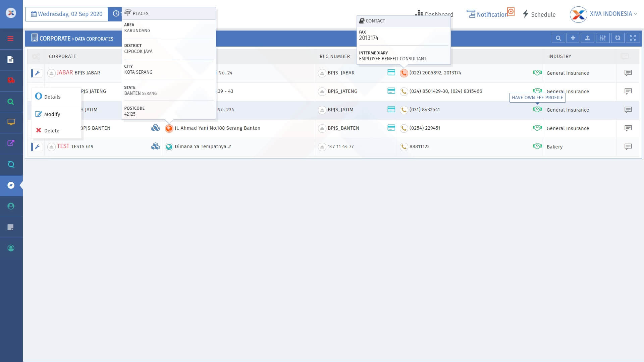Expand the BPJS_JATIM reg number details

(x=322, y=110)
